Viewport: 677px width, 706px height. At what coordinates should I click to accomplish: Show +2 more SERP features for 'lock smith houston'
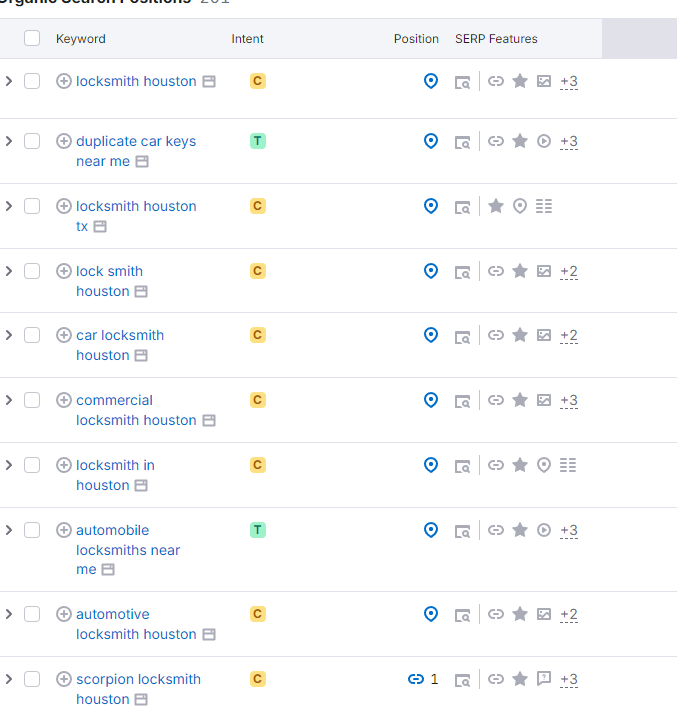click(x=569, y=272)
